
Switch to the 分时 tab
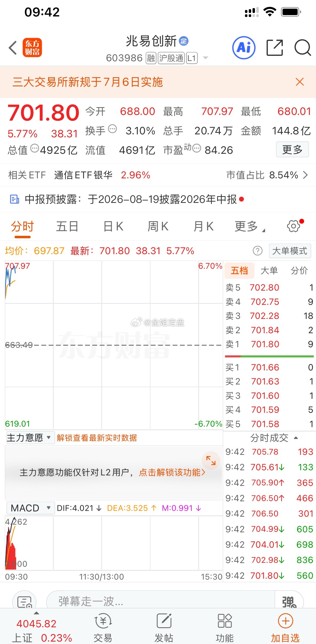point(22,226)
